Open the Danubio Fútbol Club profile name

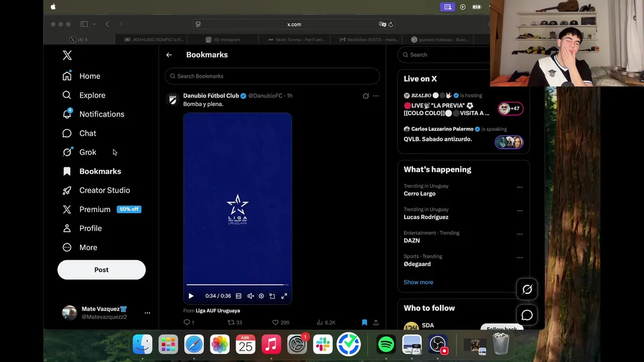coord(211,96)
